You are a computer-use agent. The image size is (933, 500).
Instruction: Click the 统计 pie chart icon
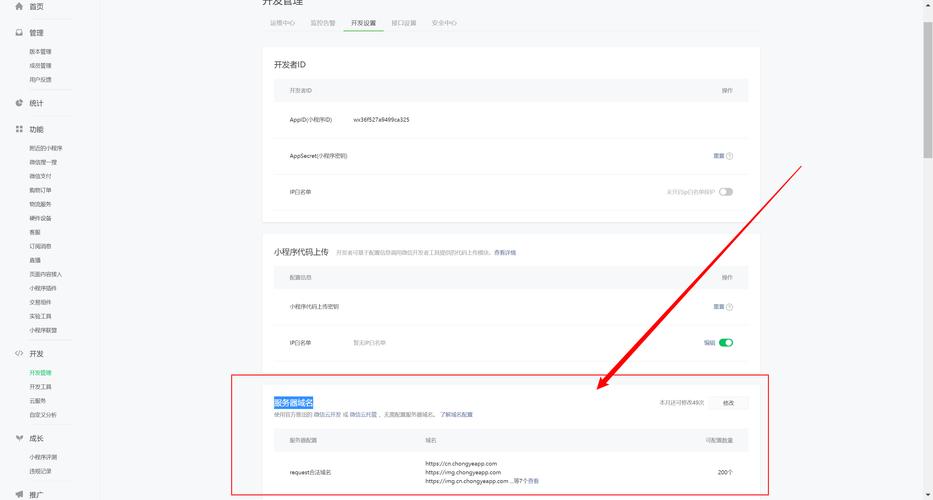pyautogui.click(x=19, y=103)
